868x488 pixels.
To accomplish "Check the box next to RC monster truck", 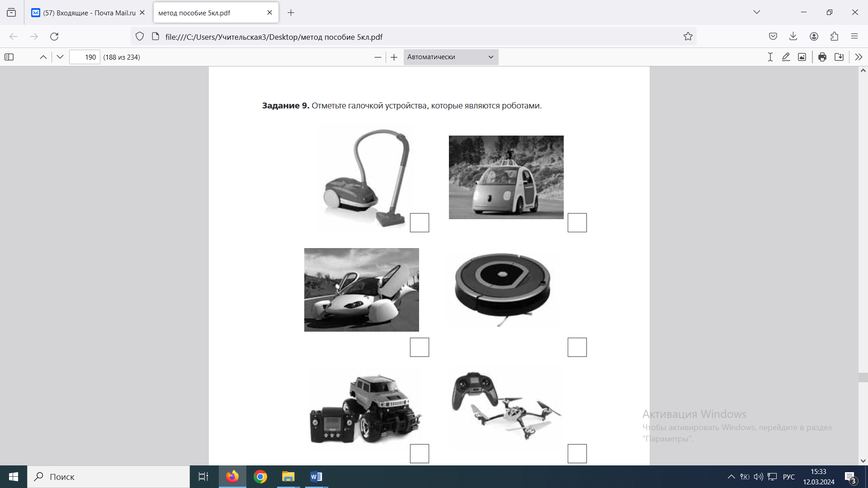I will pos(420,454).
